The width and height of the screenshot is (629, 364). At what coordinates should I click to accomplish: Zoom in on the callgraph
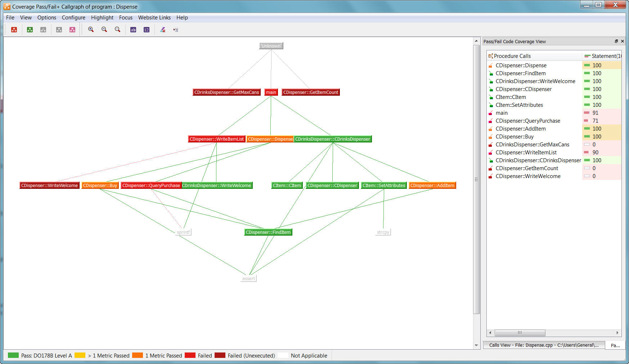91,30
